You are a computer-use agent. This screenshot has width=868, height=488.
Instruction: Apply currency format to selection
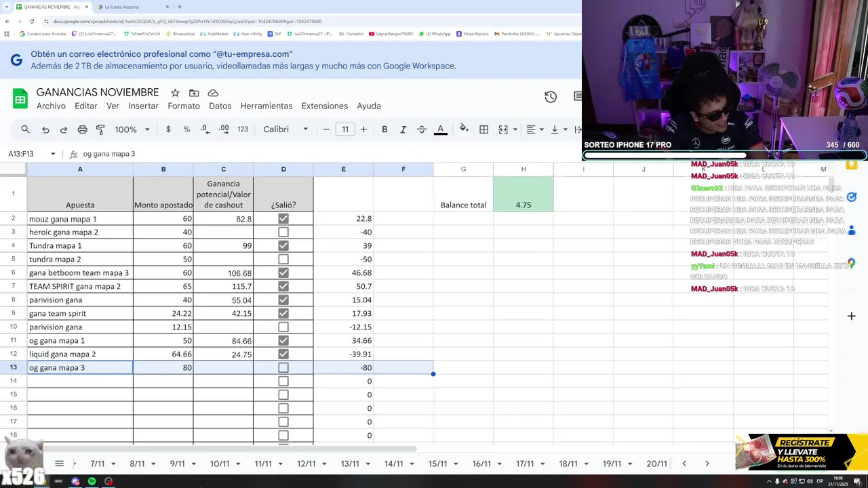[x=168, y=129]
